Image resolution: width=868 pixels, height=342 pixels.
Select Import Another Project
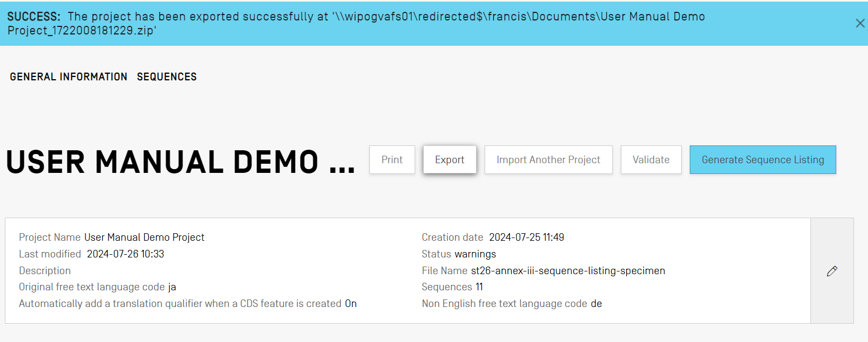pyautogui.click(x=548, y=160)
